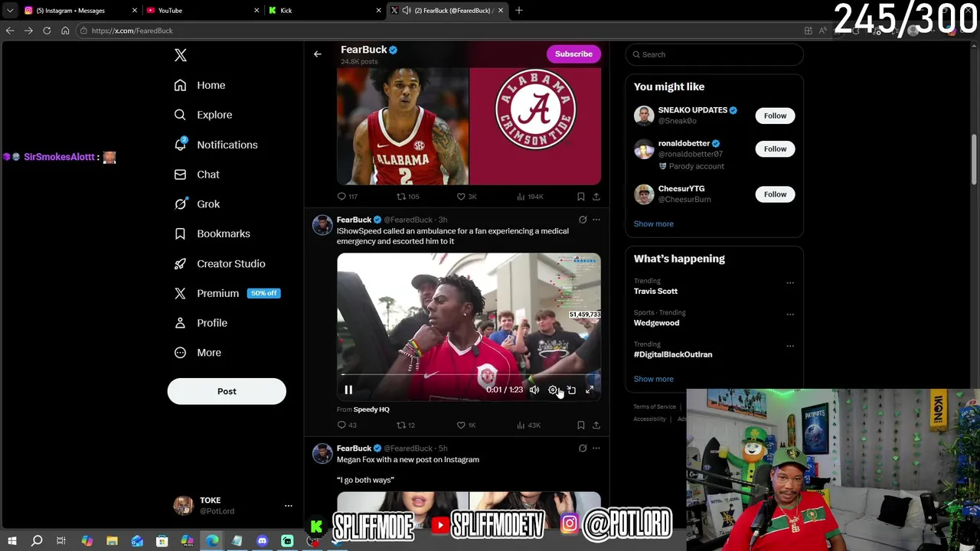Follow SNEAKO UPDATES

(x=775, y=116)
